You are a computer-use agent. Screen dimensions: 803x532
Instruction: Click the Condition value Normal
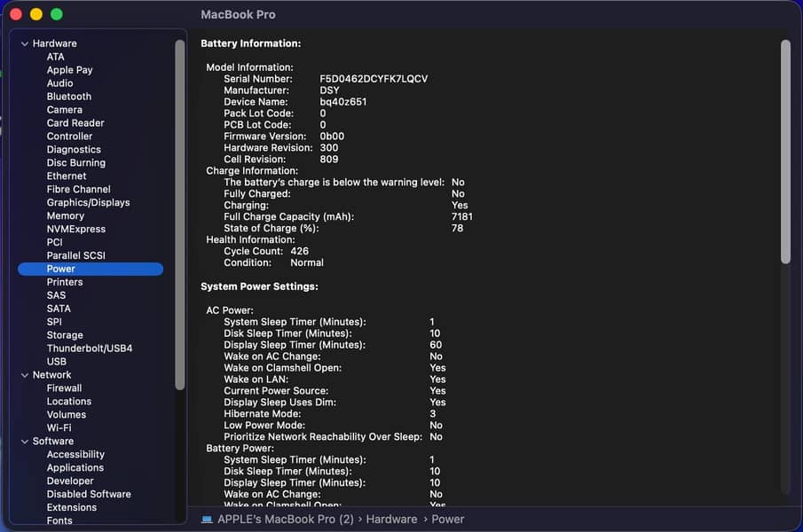point(307,263)
